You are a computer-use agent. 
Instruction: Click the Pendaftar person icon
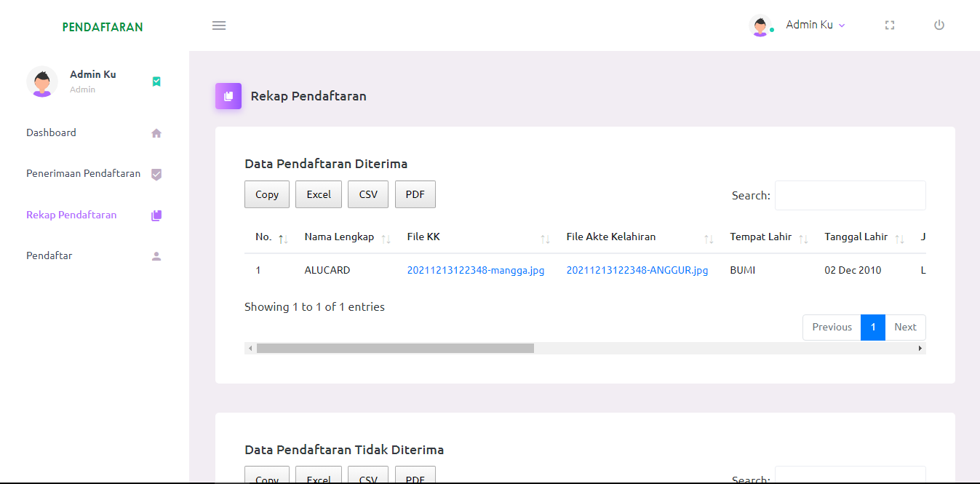pos(156,256)
